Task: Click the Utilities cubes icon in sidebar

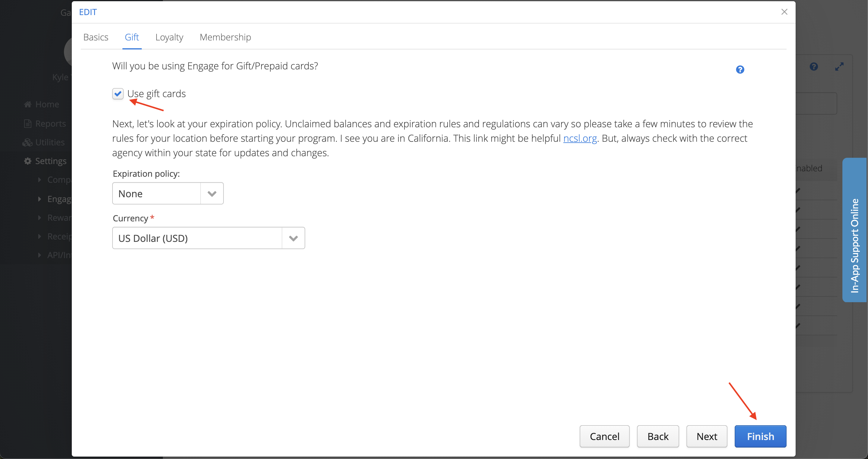Action: [x=27, y=143]
